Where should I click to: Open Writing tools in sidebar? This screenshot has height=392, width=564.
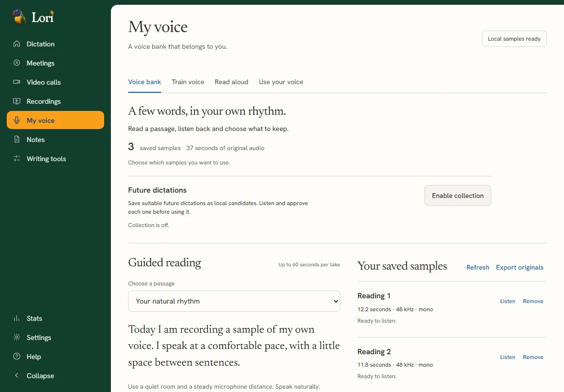point(55,159)
